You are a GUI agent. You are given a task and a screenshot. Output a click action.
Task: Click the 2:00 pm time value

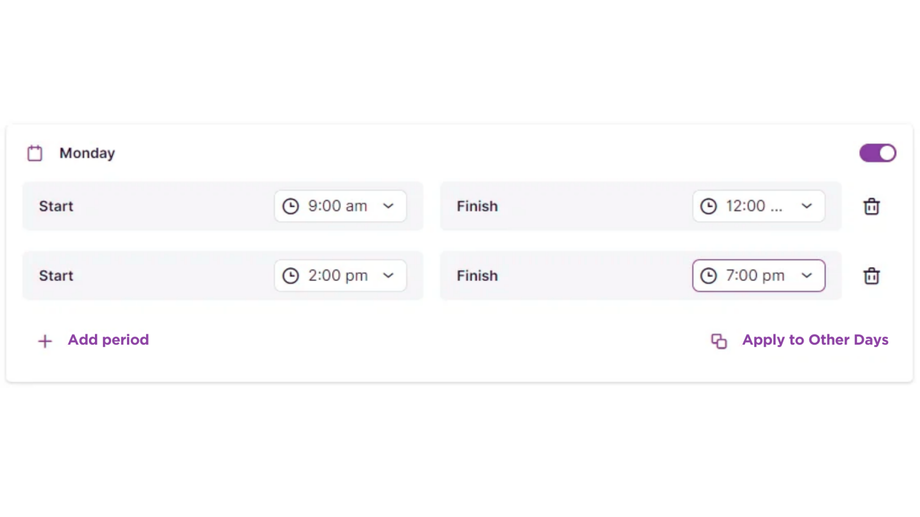[337, 276]
